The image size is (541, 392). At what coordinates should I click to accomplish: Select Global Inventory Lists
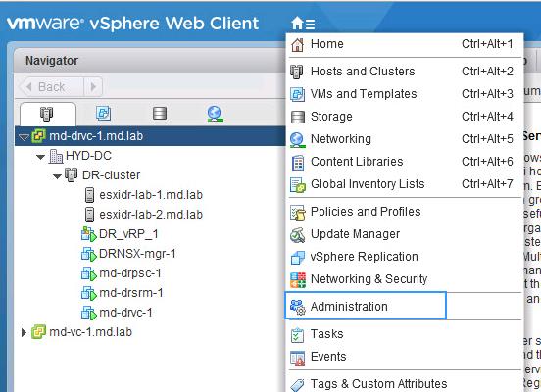(x=405, y=184)
